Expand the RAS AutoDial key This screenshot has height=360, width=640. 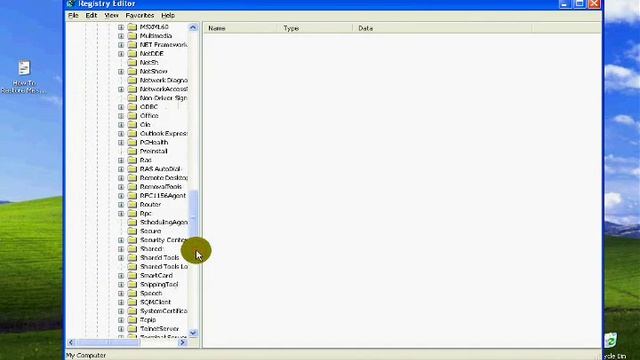click(x=121, y=169)
